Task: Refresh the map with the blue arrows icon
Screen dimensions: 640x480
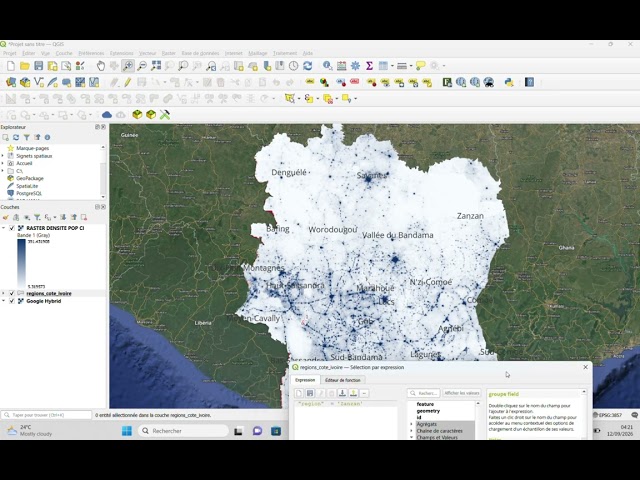Action: [x=307, y=66]
